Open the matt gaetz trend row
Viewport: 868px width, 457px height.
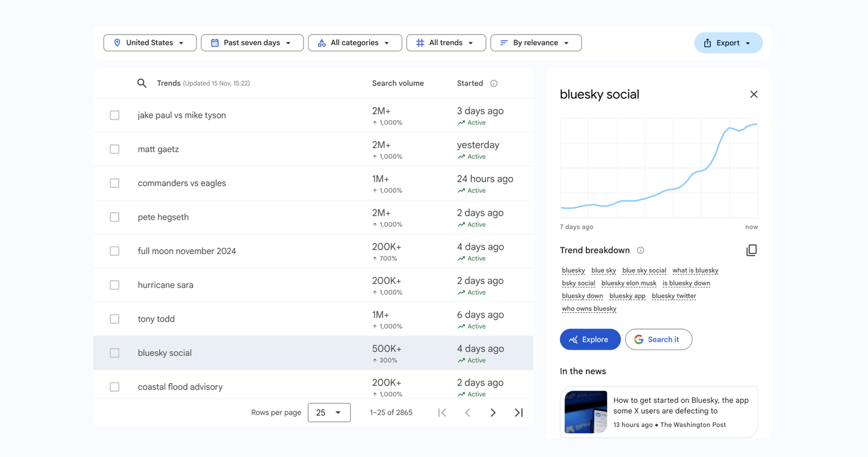[313, 149]
